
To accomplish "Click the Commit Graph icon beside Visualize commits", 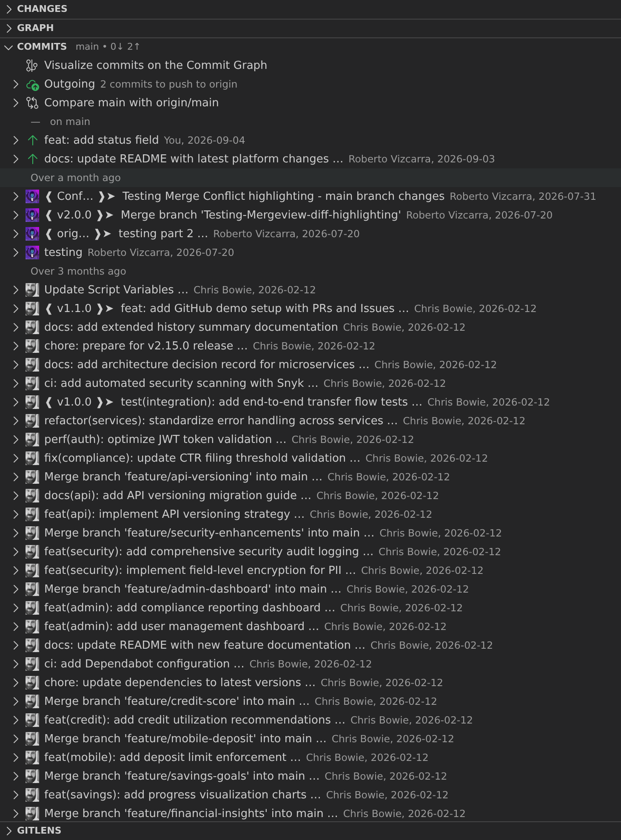I will click(x=32, y=65).
